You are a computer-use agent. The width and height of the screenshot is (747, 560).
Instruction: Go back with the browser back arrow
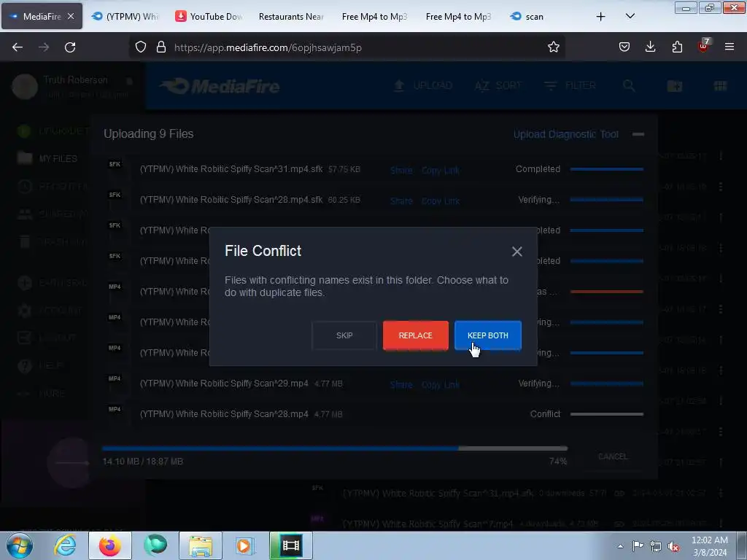point(18,47)
